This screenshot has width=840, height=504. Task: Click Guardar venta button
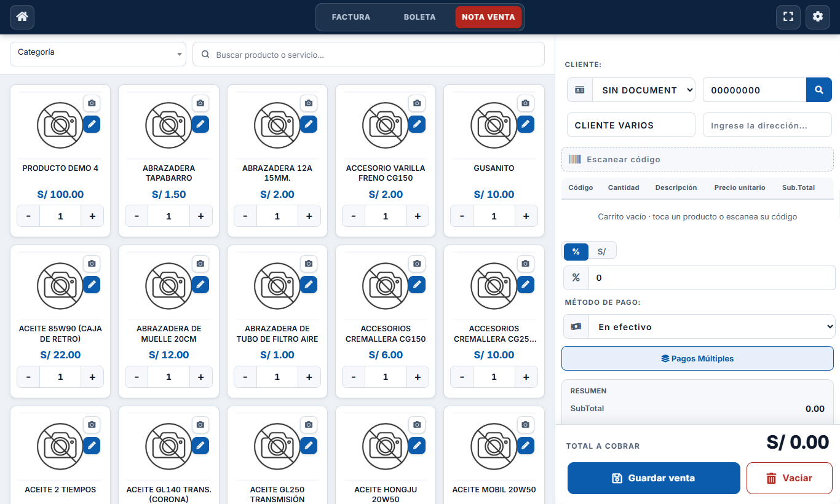(654, 478)
